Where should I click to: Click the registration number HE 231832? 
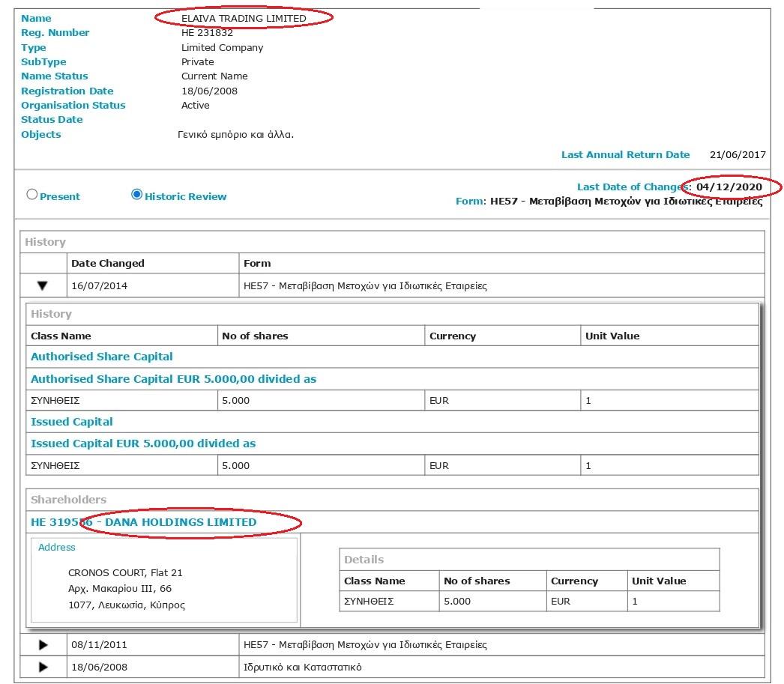point(207,33)
